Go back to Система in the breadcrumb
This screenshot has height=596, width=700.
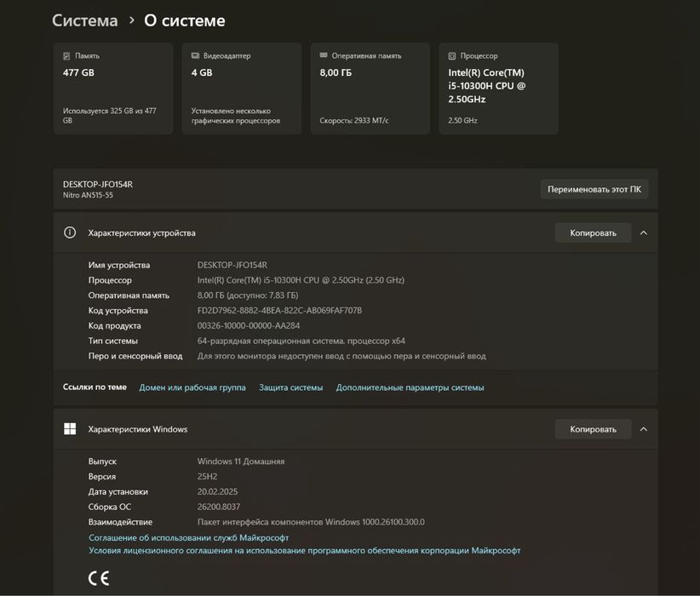(85, 20)
